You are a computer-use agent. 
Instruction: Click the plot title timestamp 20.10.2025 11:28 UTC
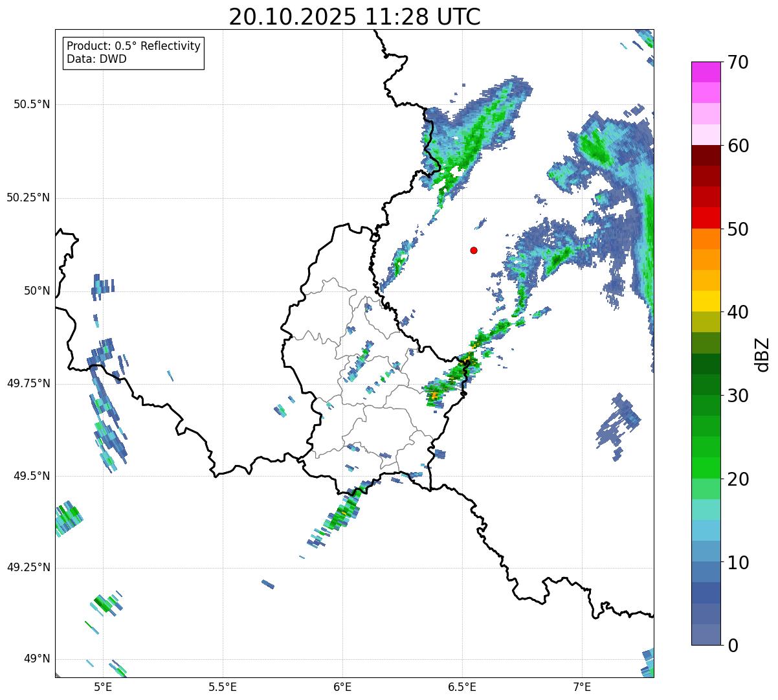click(355, 17)
